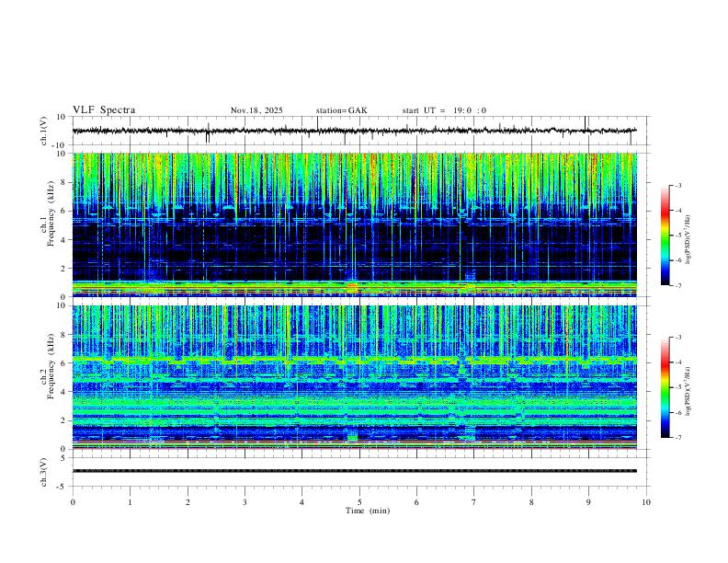Click the time axis tick label '2'
Image resolution: width=728 pixels, height=563 pixels.
pos(188,502)
